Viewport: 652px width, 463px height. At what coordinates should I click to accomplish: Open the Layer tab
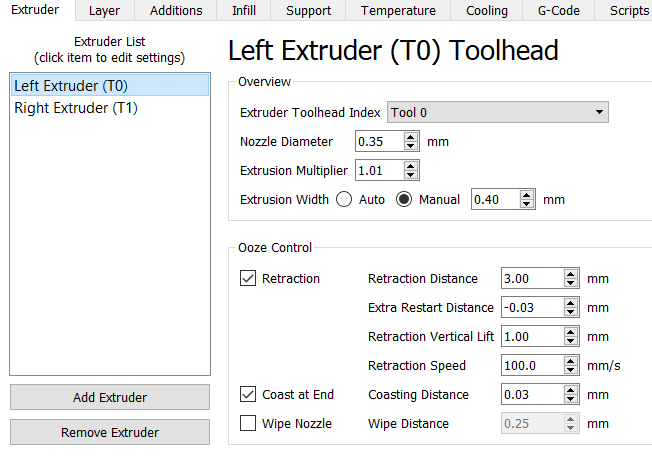tap(104, 11)
